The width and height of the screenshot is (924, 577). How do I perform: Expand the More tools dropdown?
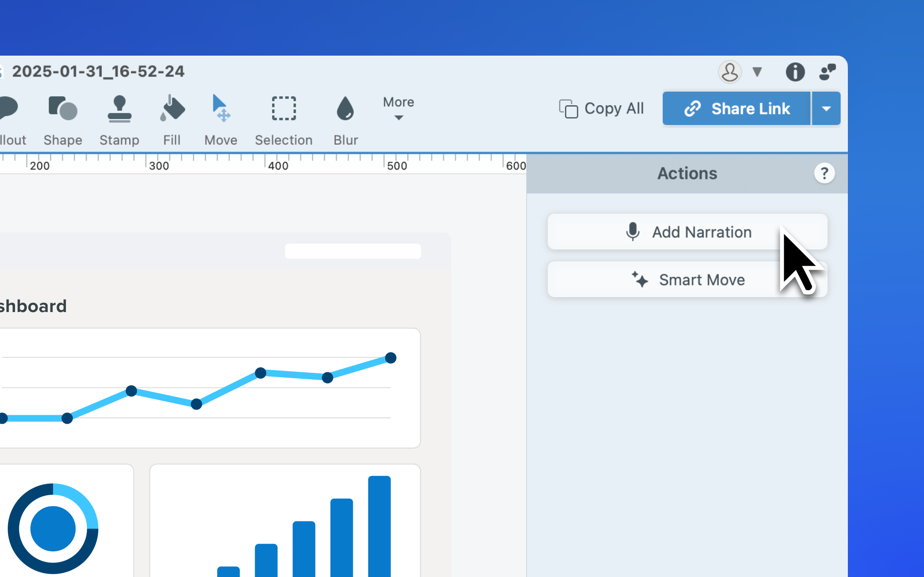(398, 108)
